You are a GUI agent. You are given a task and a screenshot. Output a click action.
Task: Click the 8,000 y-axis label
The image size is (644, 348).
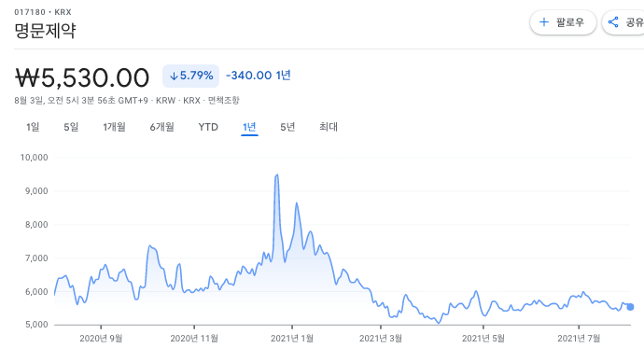pyautogui.click(x=36, y=225)
